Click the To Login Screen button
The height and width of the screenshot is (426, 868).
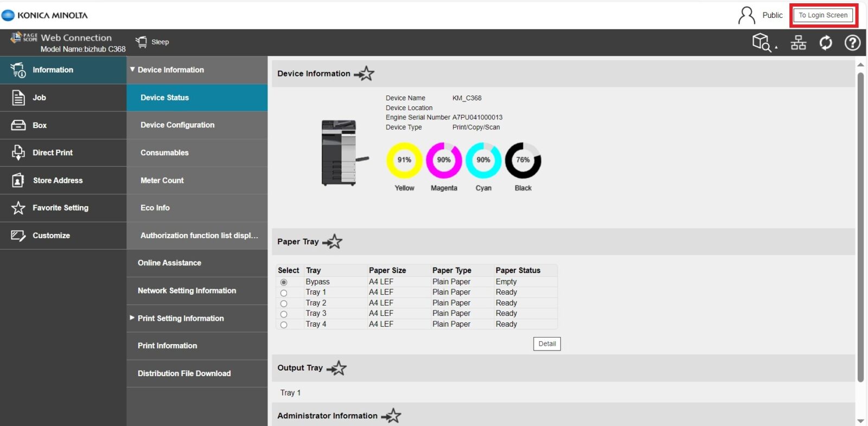[x=822, y=15]
